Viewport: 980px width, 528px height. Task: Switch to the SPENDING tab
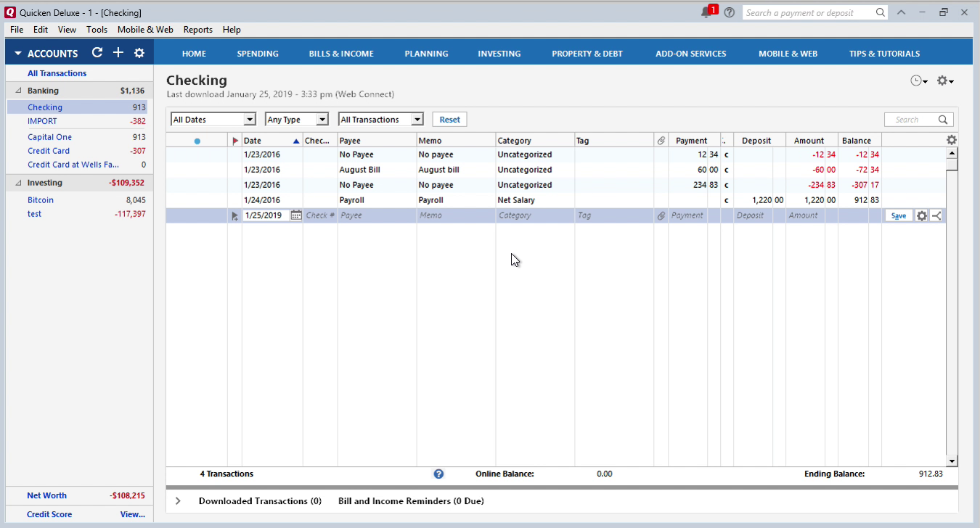click(x=258, y=54)
